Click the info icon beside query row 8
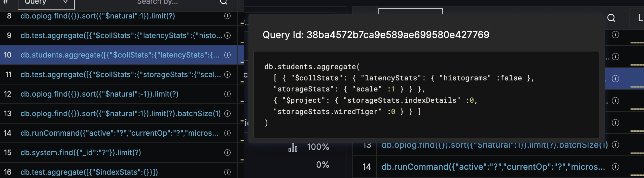This screenshot has height=178, width=644. [x=227, y=16]
